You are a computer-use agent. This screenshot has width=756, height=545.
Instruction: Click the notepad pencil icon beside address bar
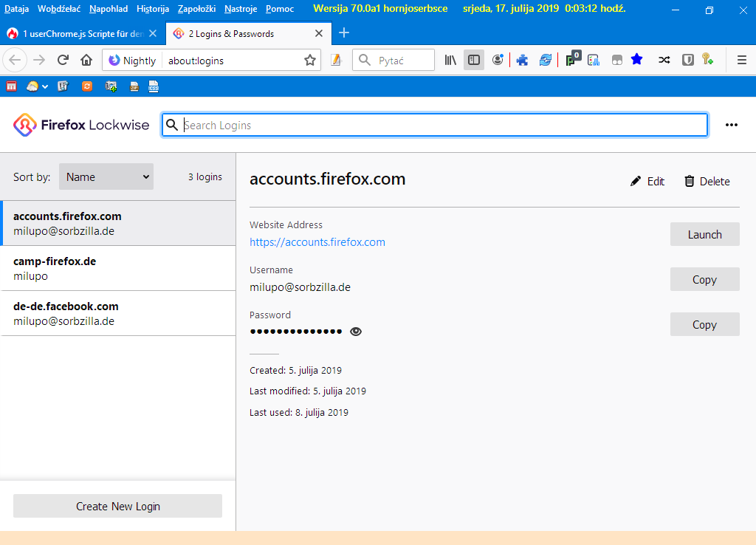[x=336, y=61]
